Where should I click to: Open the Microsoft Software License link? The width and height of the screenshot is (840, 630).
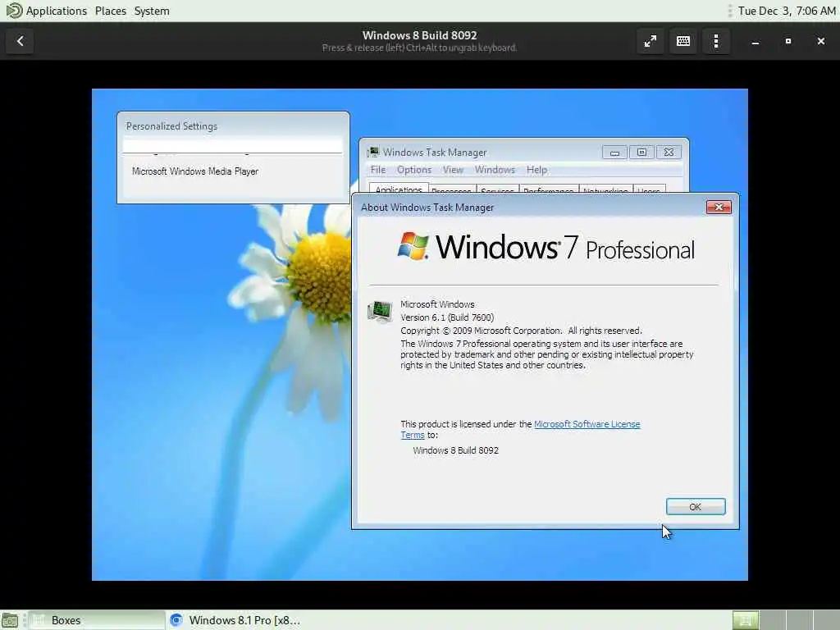(x=587, y=424)
